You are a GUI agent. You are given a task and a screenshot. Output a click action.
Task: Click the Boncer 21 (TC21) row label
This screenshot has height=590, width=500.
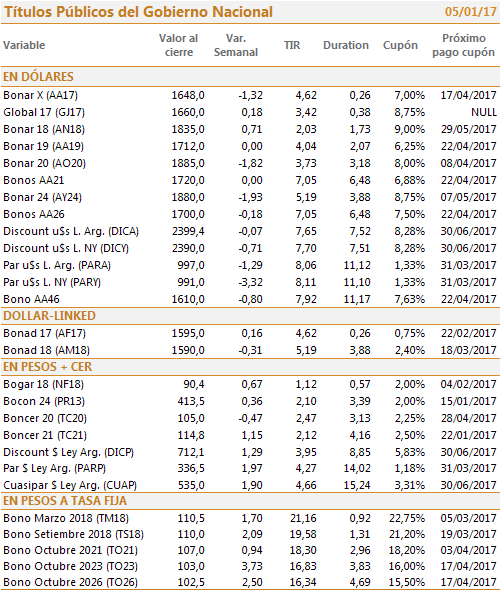tap(45, 435)
